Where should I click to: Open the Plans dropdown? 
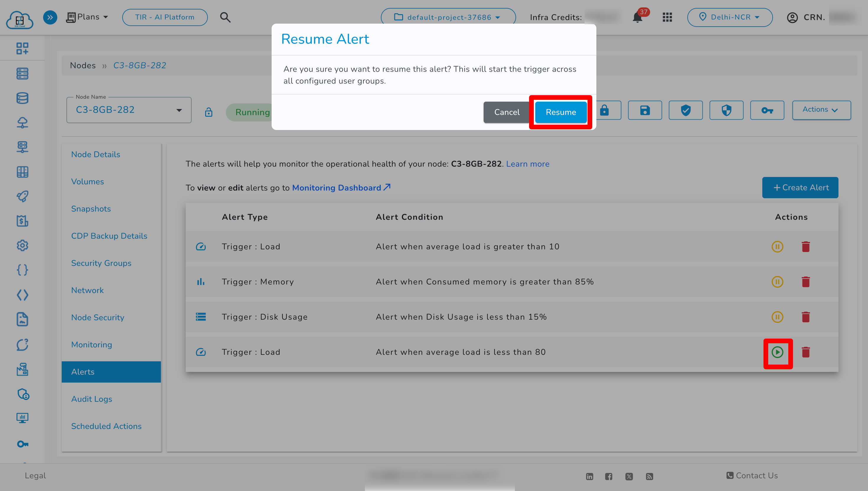tap(87, 17)
